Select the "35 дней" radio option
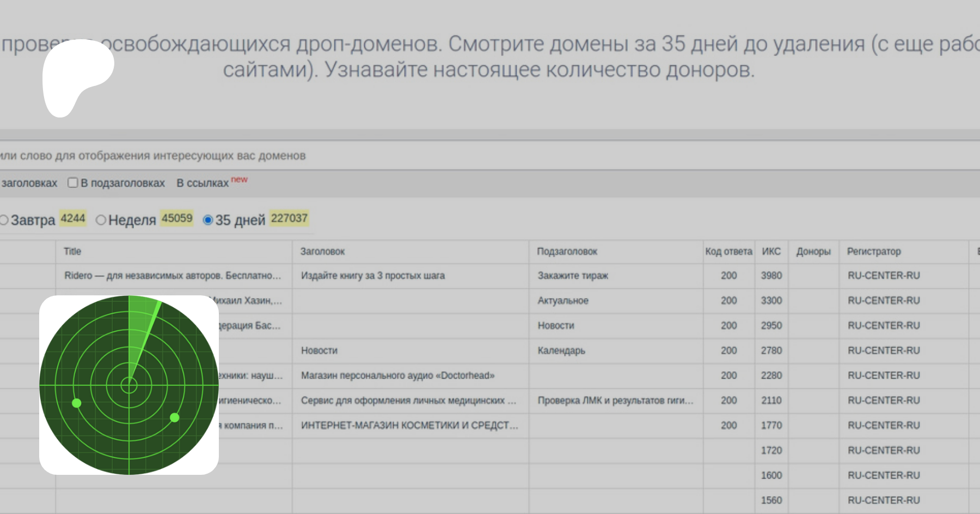 [x=207, y=220]
